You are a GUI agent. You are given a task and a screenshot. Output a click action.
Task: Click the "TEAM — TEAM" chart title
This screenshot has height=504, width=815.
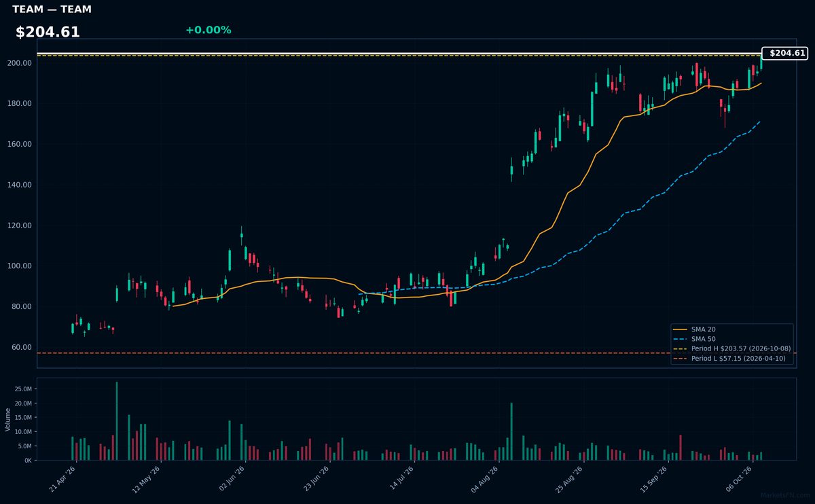(x=52, y=10)
